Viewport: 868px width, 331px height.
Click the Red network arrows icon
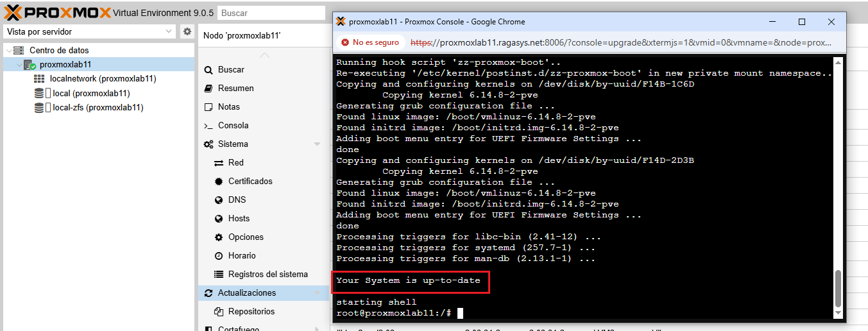219,162
